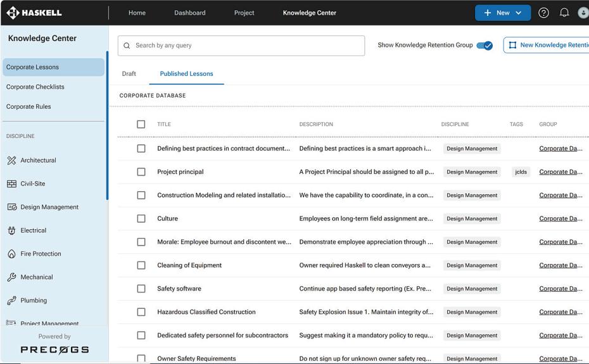Image resolution: width=589 pixels, height=364 pixels.
Task: Open the Electrical discipline icon
Action: coord(11,230)
